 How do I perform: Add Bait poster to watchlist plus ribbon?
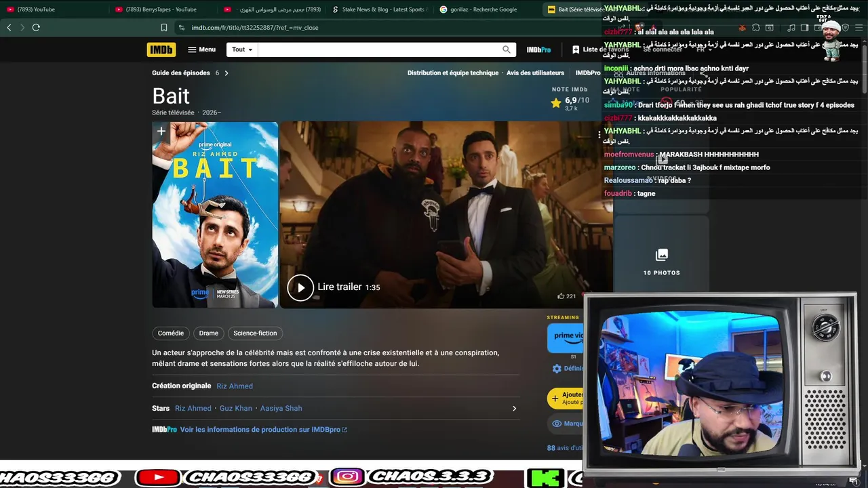point(161,131)
